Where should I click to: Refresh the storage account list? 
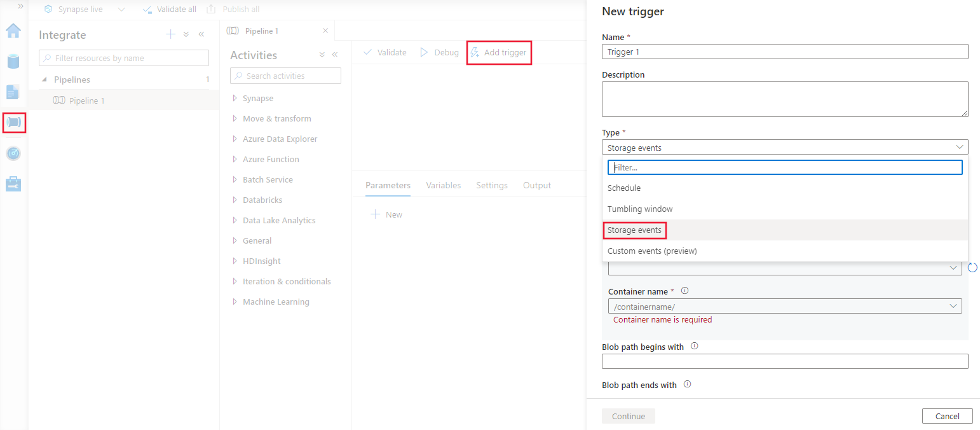972,268
